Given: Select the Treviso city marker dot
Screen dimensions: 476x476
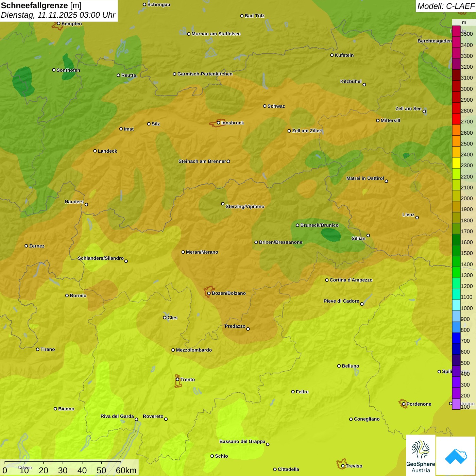Looking at the screenshot, I should coord(343,466).
